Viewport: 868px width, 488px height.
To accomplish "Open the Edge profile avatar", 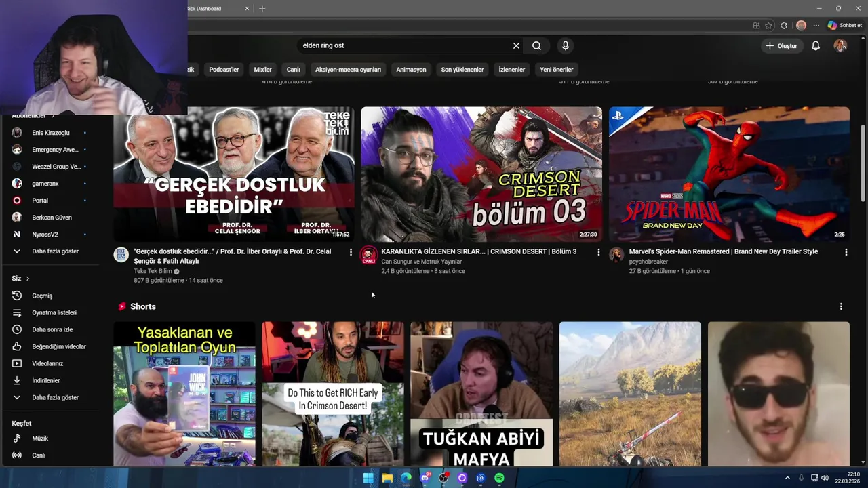I will click(801, 25).
